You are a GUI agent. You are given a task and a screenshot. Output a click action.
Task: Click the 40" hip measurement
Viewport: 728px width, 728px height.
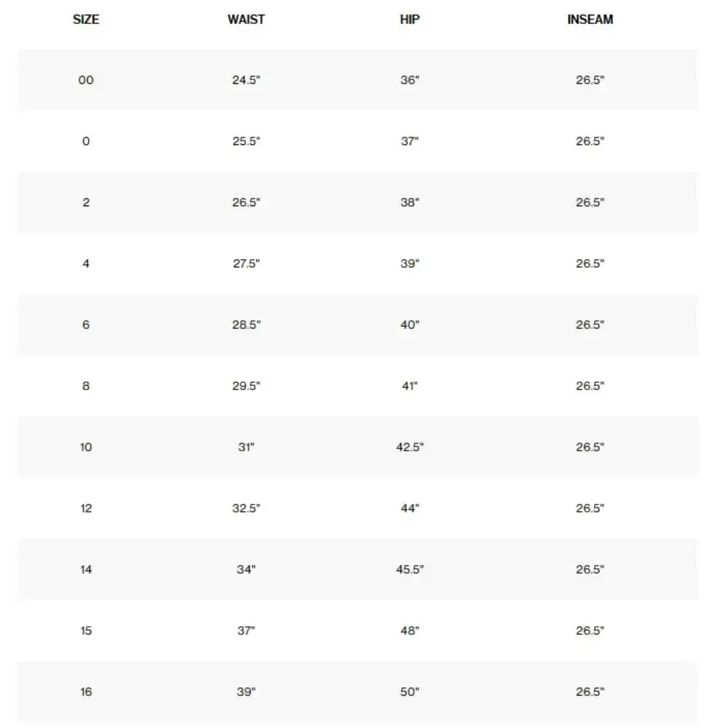(x=409, y=325)
